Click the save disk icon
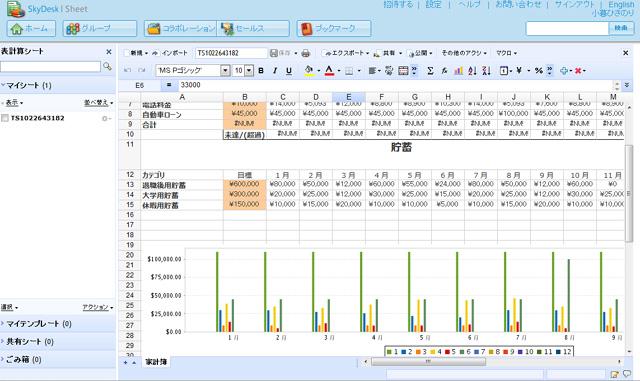Viewport: 640px width, 381px height. [x=274, y=53]
